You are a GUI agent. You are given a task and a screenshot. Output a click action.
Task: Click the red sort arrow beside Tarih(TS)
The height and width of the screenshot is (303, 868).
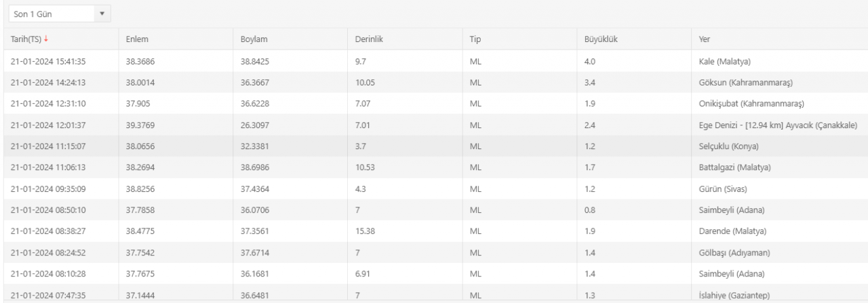click(45, 39)
